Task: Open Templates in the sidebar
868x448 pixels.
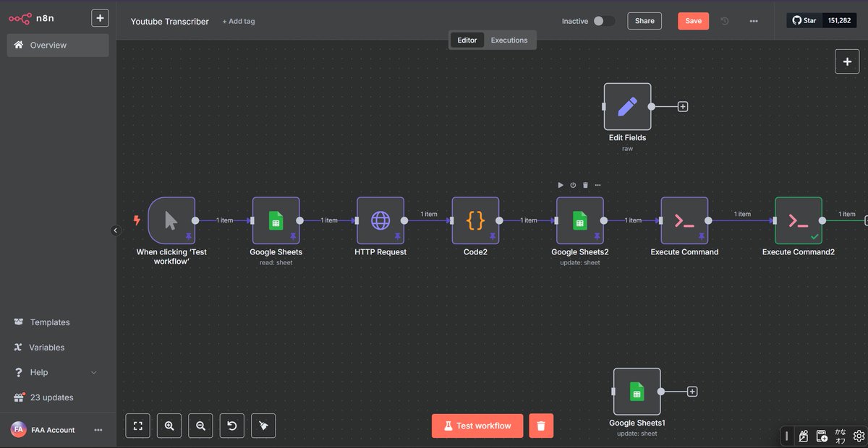Action: click(x=50, y=322)
